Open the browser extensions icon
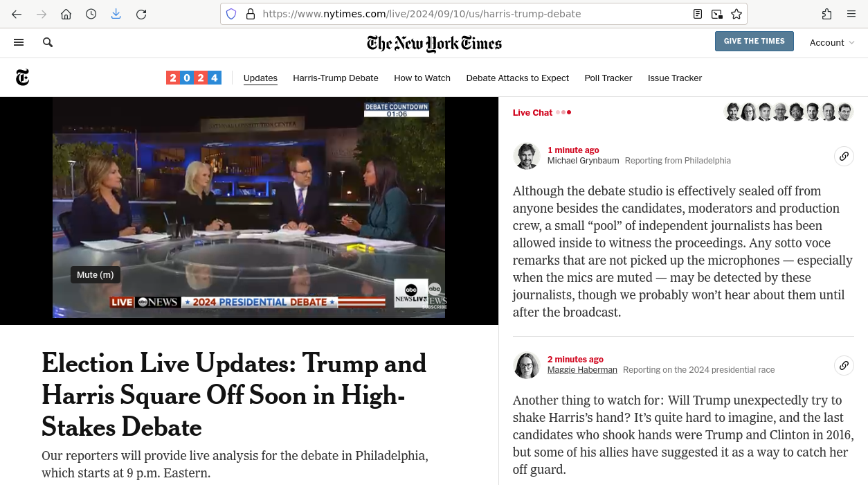This screenshot has width=868, height=485. (826, 14)
